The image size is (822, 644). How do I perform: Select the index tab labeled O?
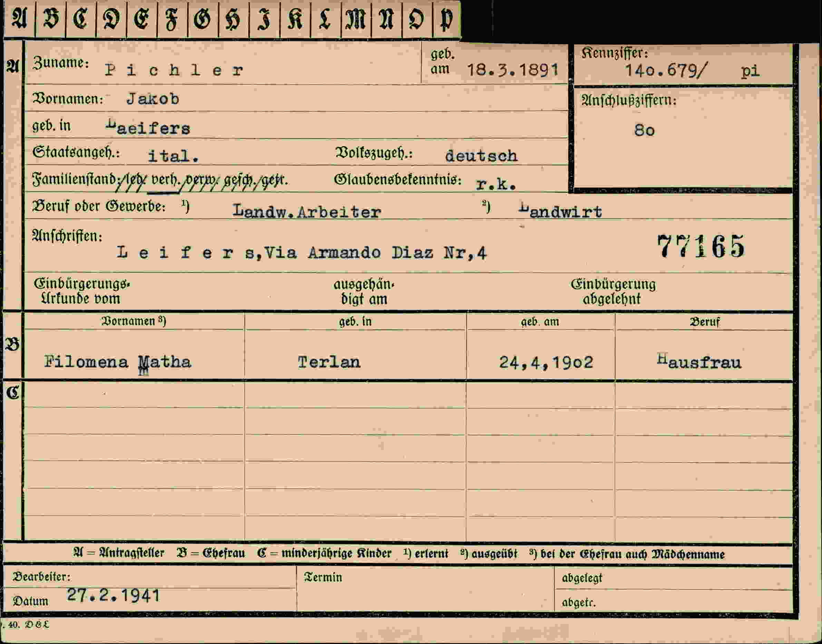[418, 19]
